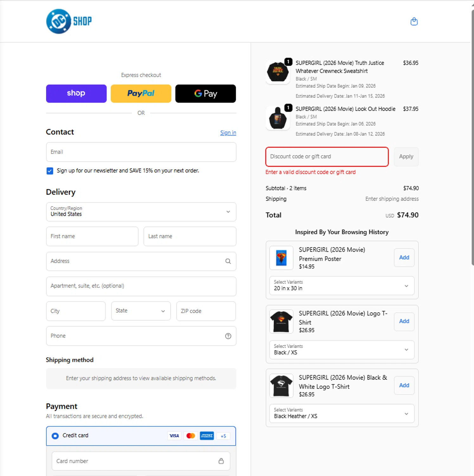
Task: Add the Premium Poster to order
Action: 404,257
